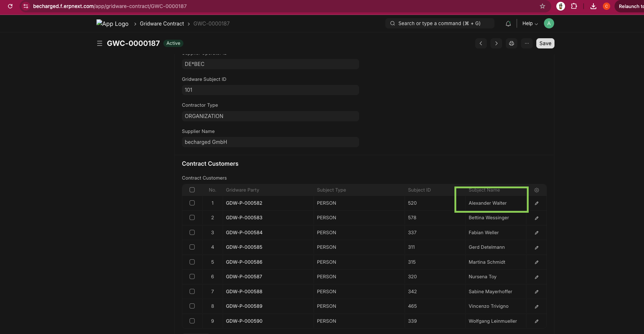Check the row GDW-P-000590 checkbox
This screenshot has height=334, width=644.
(x=192, y=321)
